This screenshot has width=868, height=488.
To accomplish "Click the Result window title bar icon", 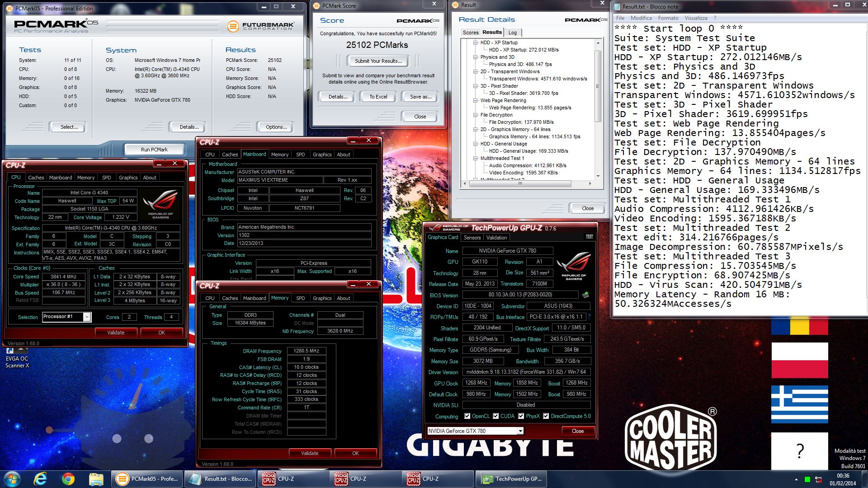I will tap(456, 5).
